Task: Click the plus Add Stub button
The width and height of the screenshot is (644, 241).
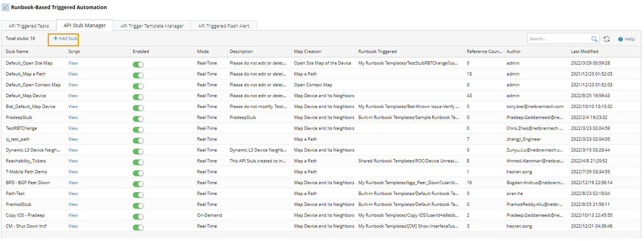Action: pyautogui.click(x=65, y=38)
